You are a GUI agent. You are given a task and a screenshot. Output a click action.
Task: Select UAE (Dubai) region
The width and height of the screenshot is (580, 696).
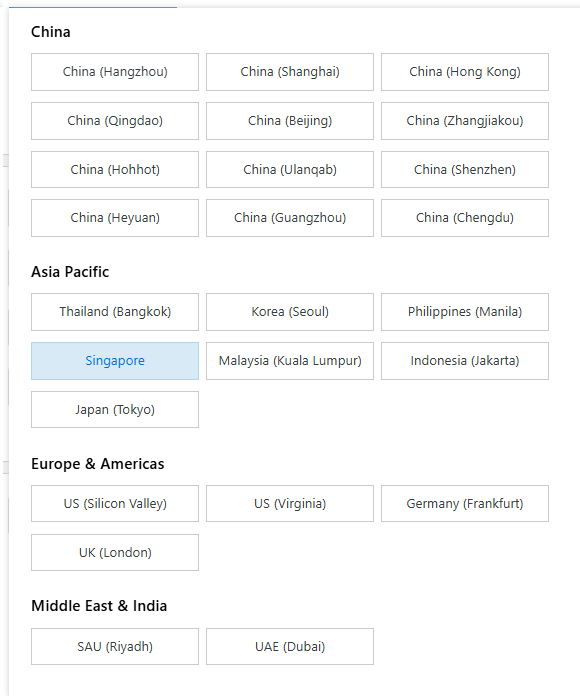290,646
